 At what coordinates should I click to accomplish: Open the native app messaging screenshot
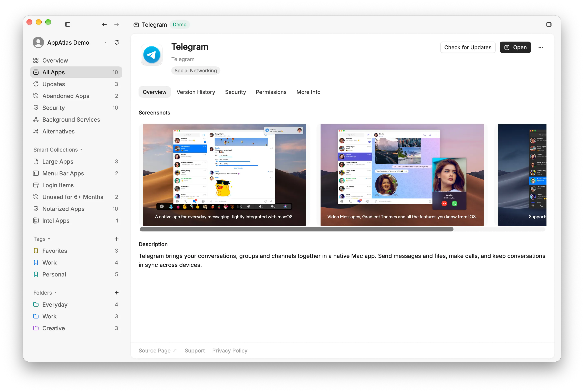point(224,174)
